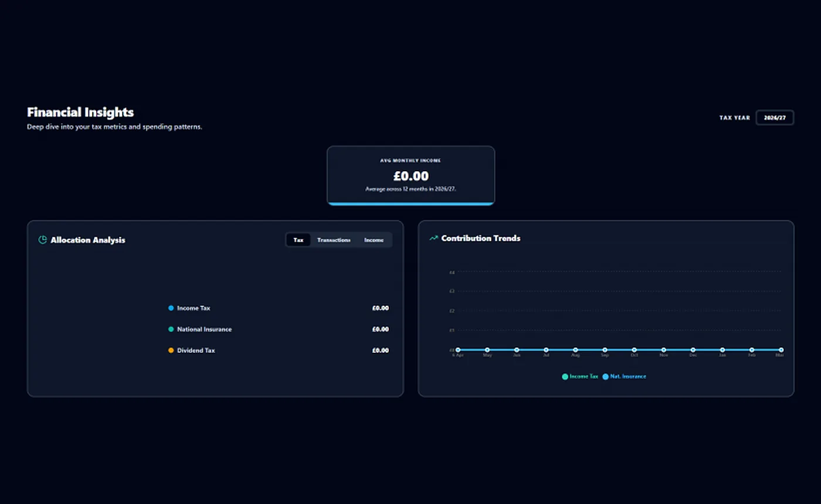Select the Mar data point on the chart

(781, 350)
